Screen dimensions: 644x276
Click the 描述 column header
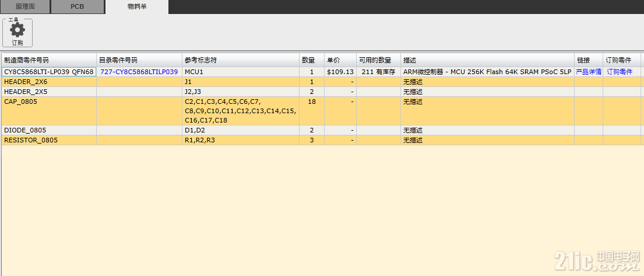488,60
